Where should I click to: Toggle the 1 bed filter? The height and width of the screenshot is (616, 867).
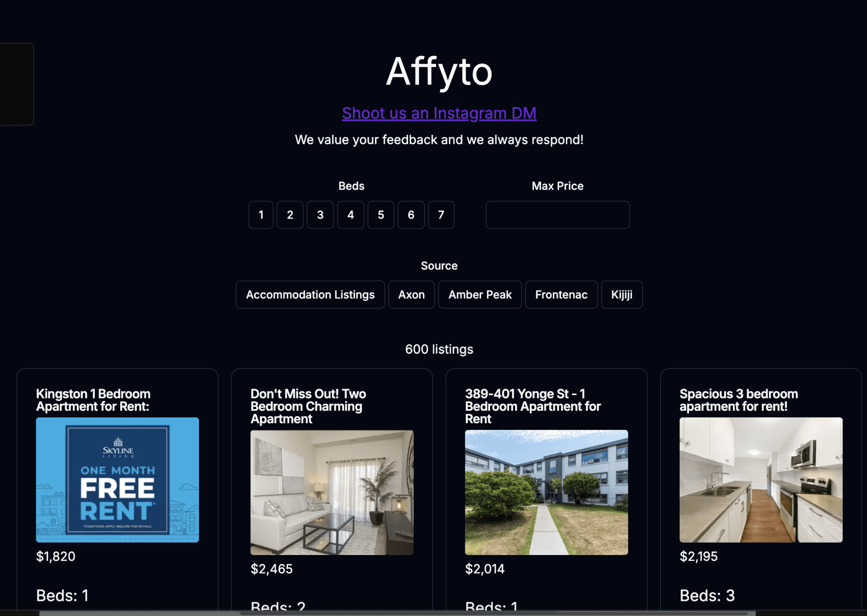coord(261,215)
